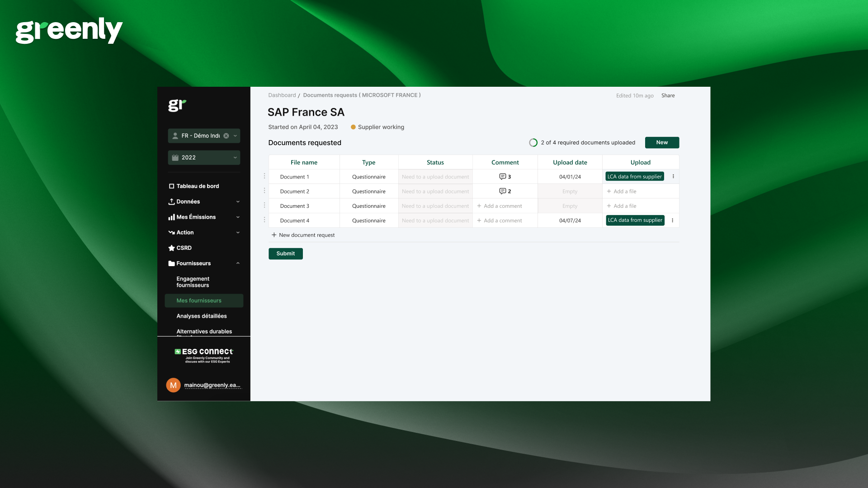Add a file for Document 2

point(622,192)
